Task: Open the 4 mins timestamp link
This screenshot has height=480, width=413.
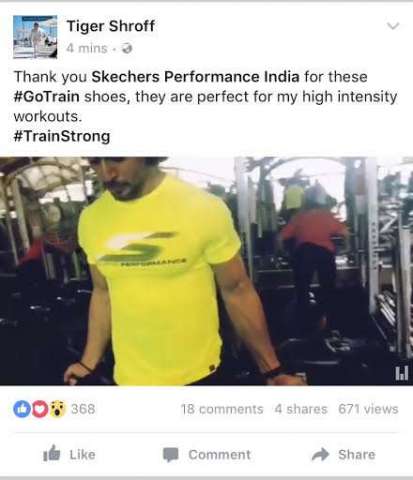Action: 87,48
